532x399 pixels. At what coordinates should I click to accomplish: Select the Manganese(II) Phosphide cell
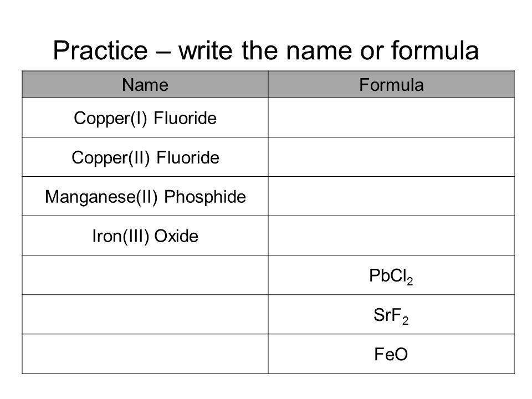coord(145,196)
